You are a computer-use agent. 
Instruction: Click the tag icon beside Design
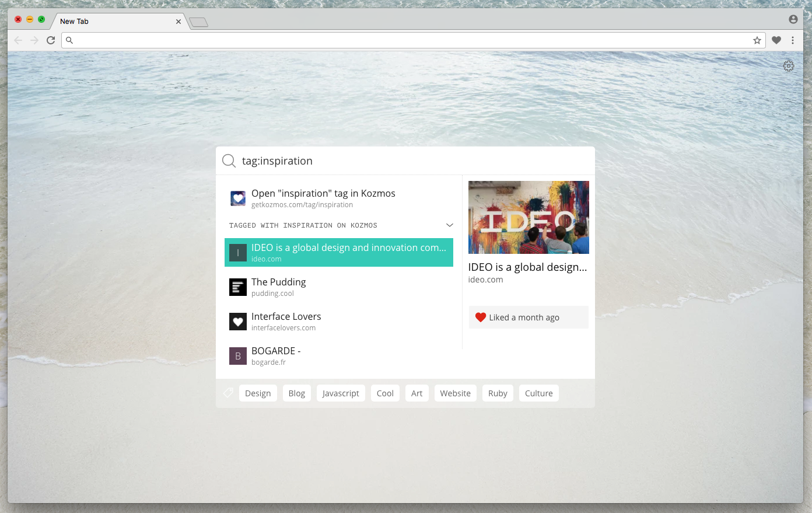(228, 393)
